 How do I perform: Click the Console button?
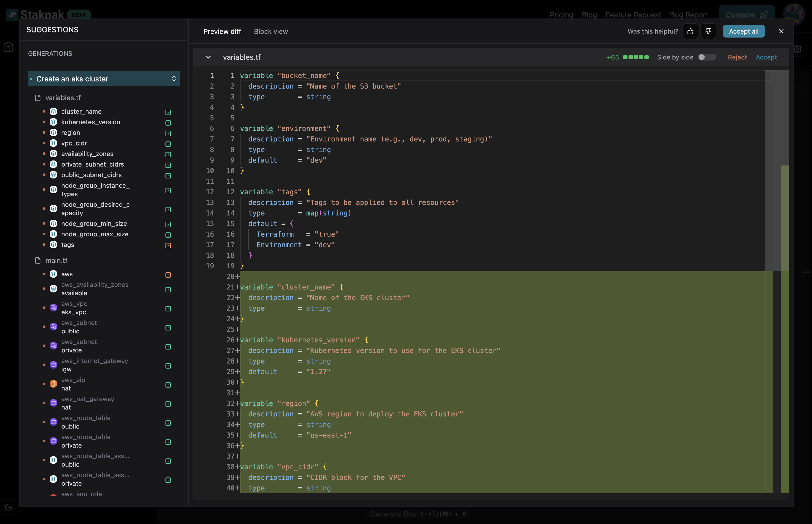(x=747, y=15)
